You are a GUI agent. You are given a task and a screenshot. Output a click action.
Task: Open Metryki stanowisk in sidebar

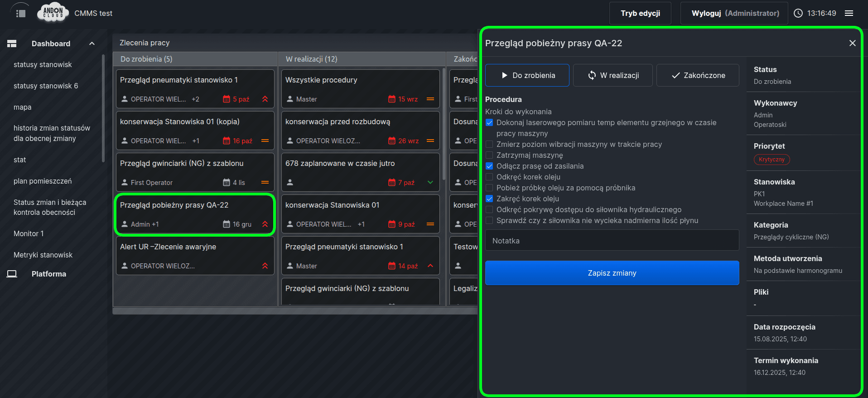[x=43, y=255]
